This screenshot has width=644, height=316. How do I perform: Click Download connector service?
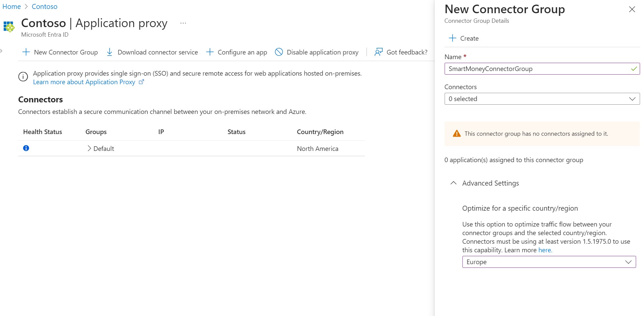pos(152,52)
